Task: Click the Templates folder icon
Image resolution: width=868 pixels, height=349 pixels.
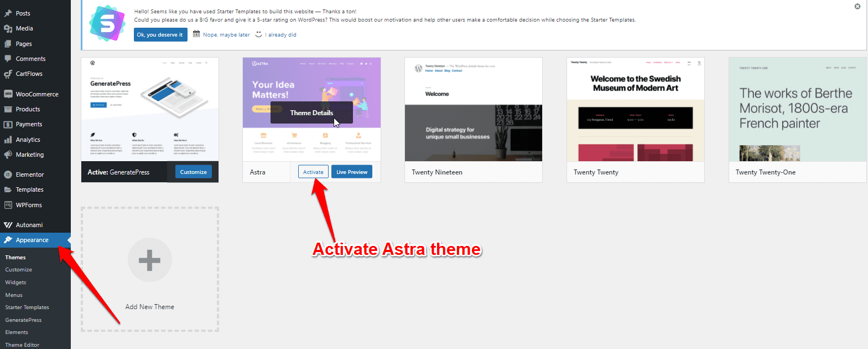Action: click(8, 189)
